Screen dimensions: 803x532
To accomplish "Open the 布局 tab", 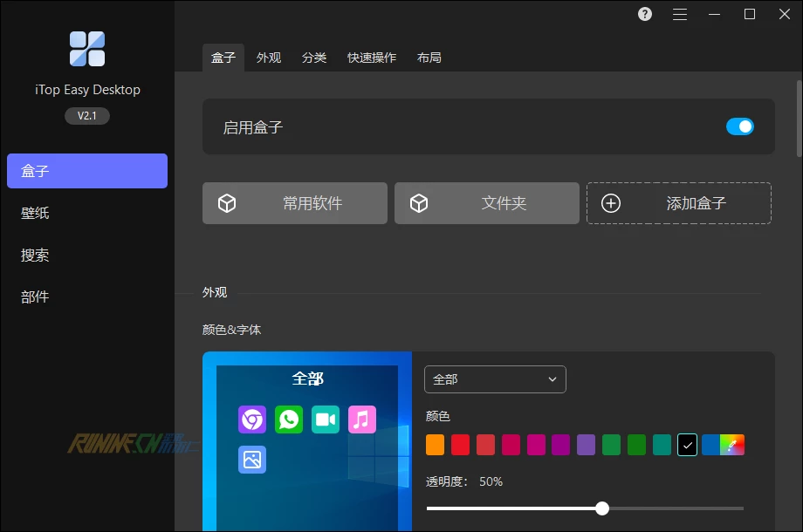I will coord(429,58).
